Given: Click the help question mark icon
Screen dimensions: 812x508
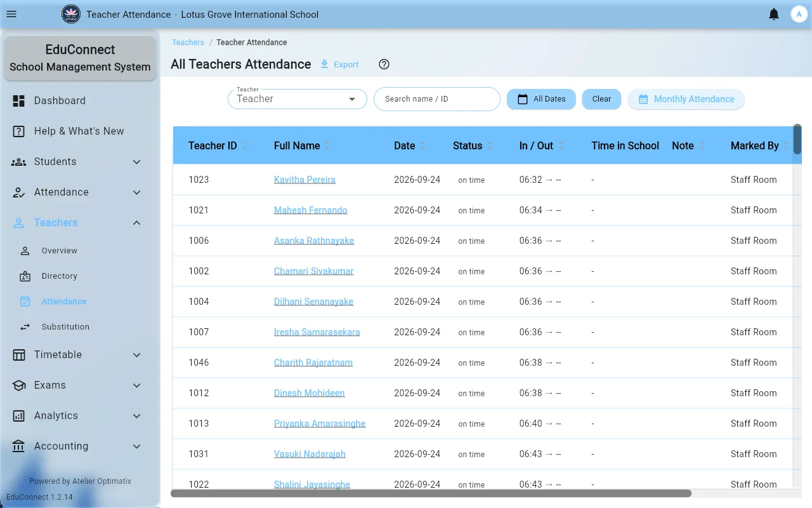Looking at the screenshot, I should (384, 64).
